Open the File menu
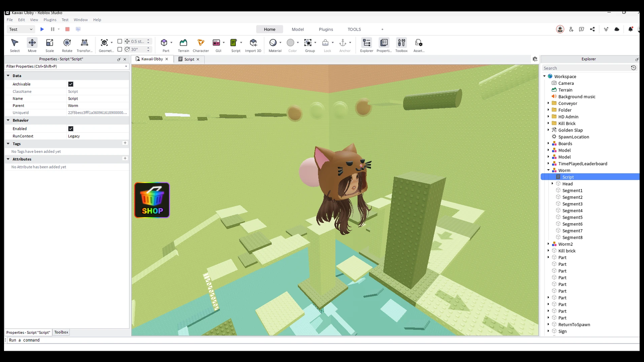The image size is (644, 362). coord(10,20)
